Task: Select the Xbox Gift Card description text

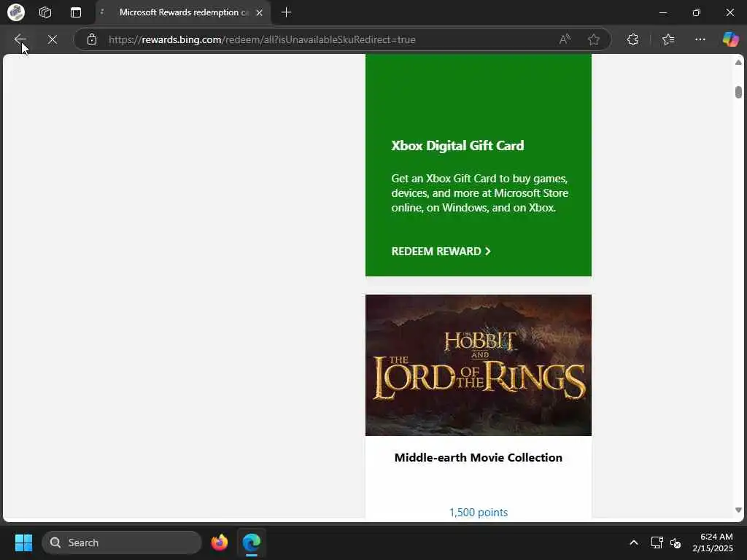Action: click(x=480, y=192)
